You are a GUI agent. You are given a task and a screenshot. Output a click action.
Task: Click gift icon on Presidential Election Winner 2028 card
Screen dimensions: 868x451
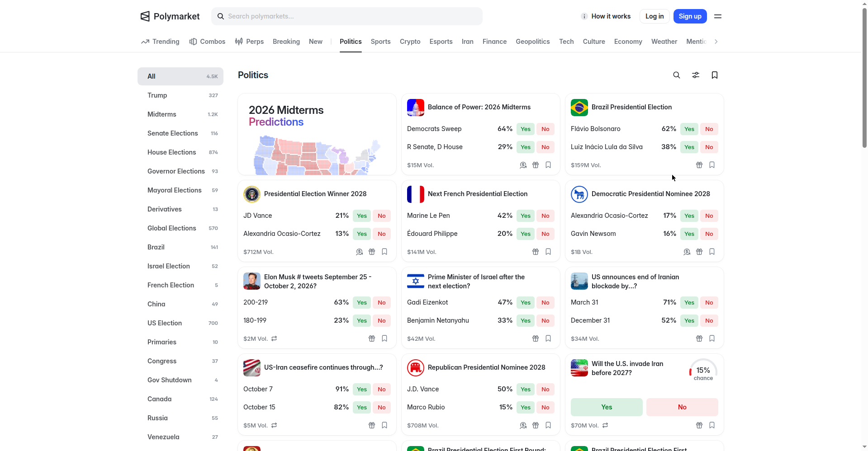point(372,252)
